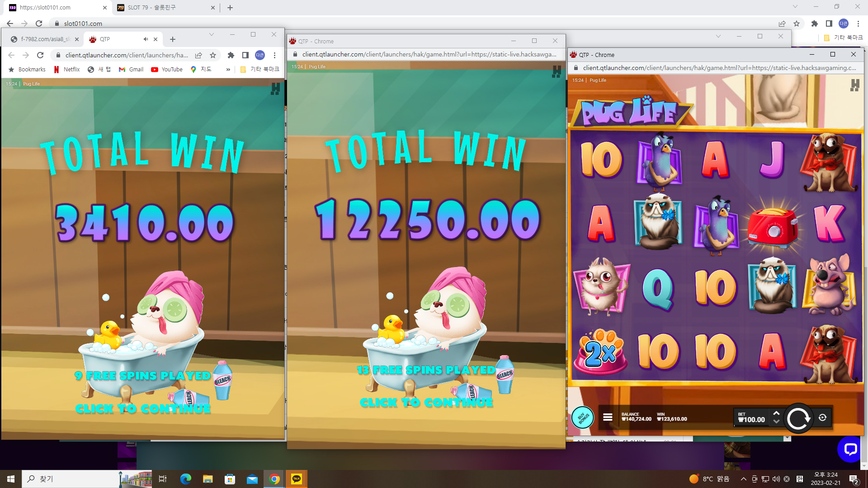Open the Gmail bookmark

131,70
